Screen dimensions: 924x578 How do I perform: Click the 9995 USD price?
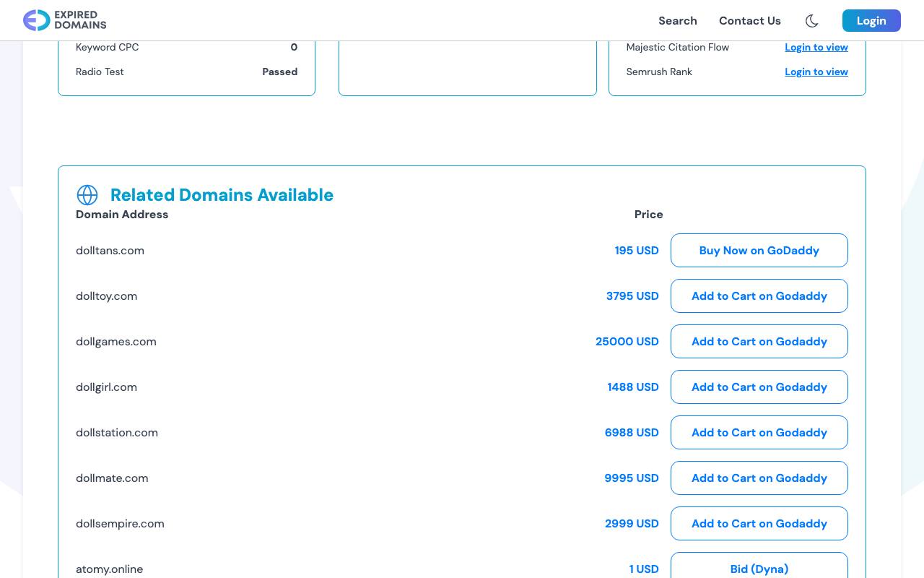click(x=632, y=478)
